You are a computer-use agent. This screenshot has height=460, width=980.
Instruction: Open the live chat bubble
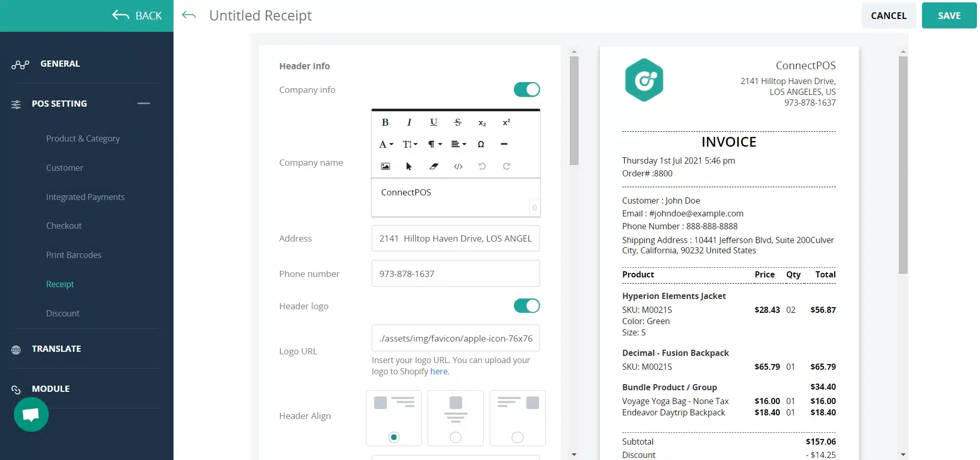31,414
